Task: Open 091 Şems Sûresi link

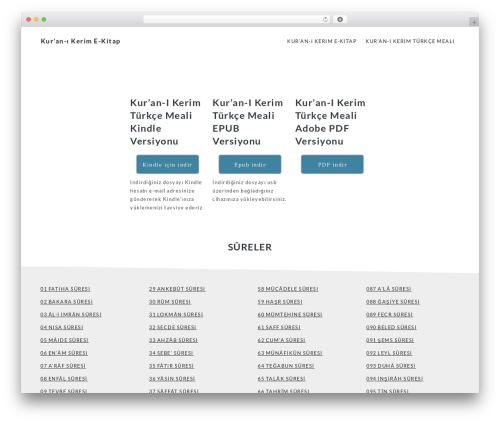Action: pos(390,340)
